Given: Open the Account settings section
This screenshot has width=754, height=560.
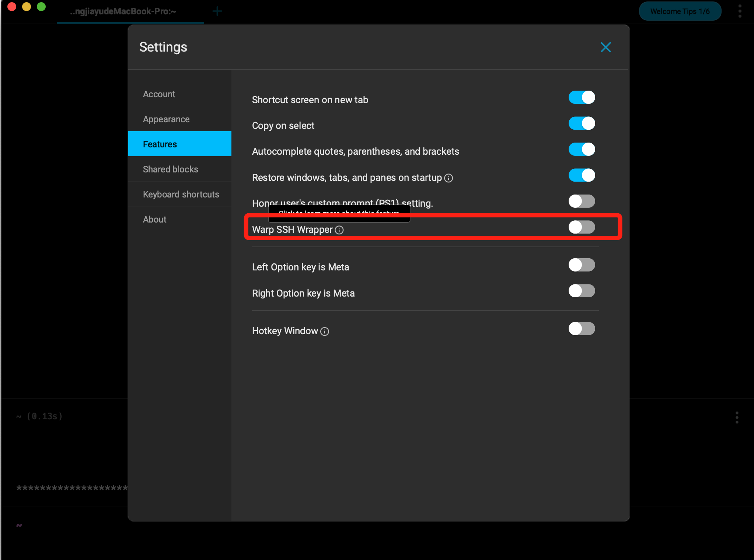Looking at the screenshot, I should (159, 94).
